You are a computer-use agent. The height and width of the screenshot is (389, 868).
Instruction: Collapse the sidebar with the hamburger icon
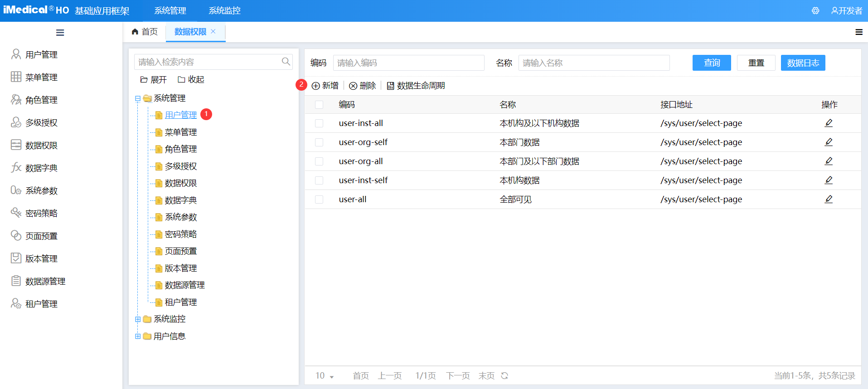[60, 33]
